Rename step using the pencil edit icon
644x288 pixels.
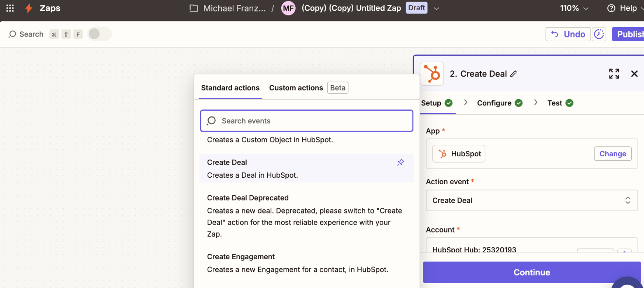coord(513,74)
